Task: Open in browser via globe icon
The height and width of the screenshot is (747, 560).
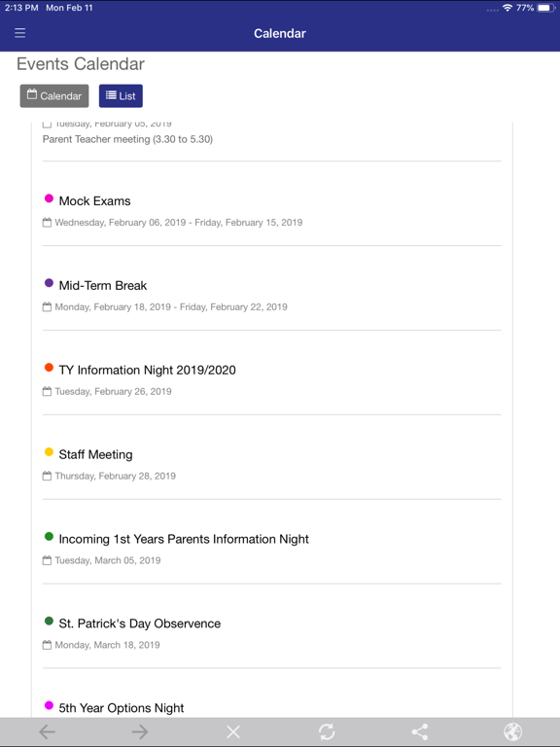Action: pos(513,731)
